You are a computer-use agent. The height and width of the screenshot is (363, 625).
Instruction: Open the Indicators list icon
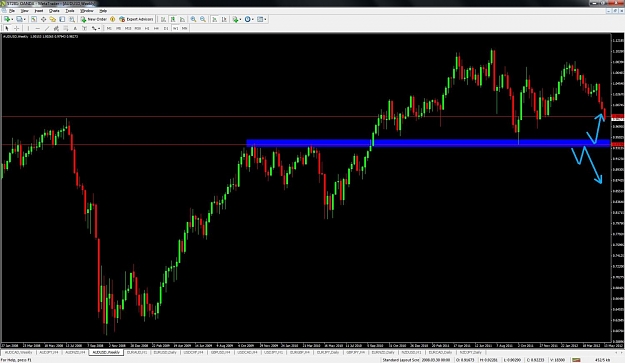[x=235, y=19]
